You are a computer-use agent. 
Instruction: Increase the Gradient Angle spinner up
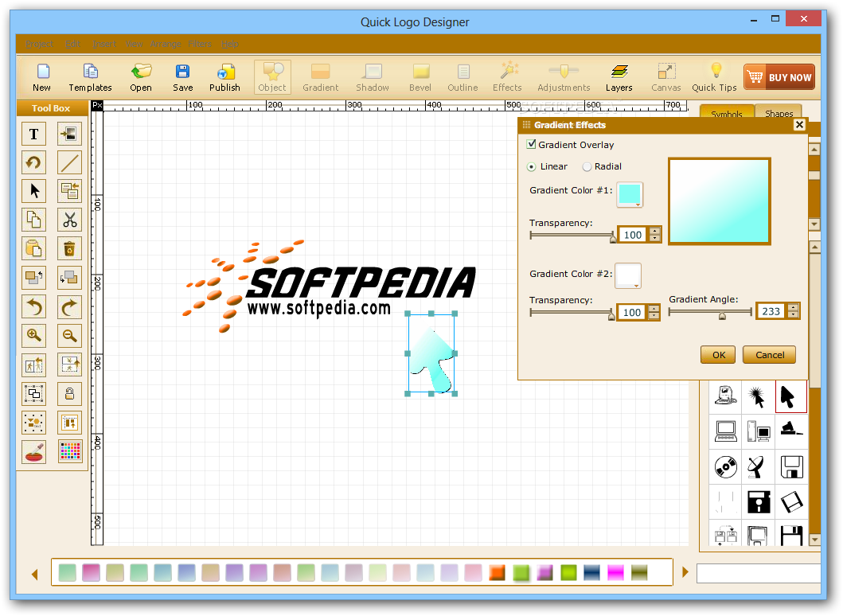[x=793, y=307]
